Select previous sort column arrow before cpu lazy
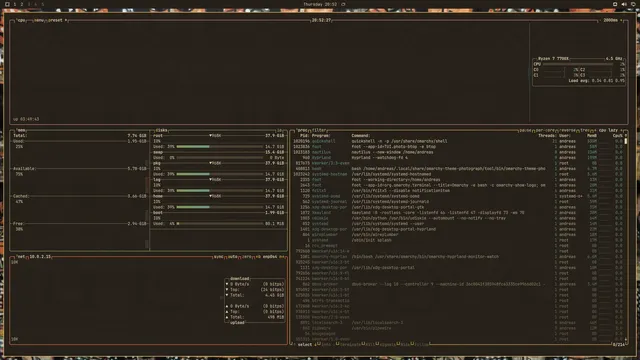This screenshot has height=360, width=640. (x=595, y=130)
